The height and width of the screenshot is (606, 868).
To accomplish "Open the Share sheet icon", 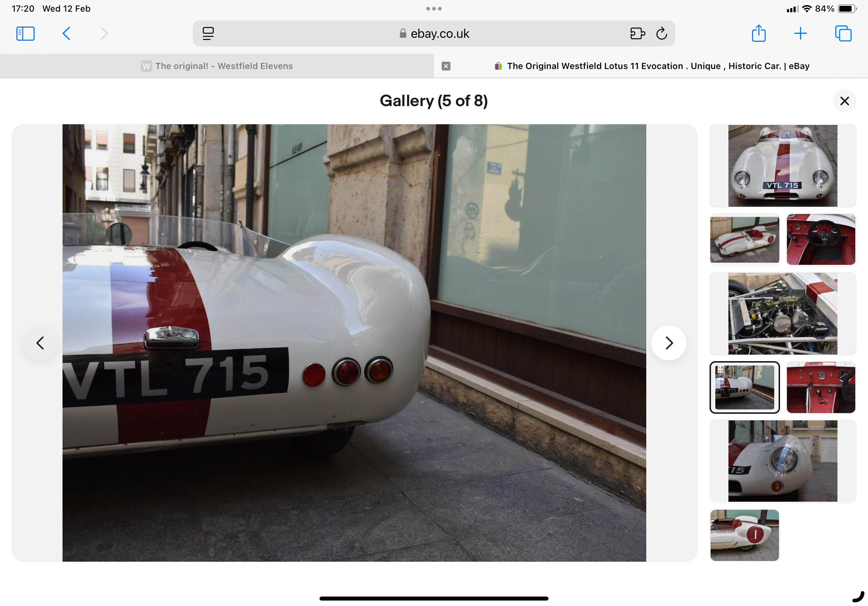I will coord(758,34).
